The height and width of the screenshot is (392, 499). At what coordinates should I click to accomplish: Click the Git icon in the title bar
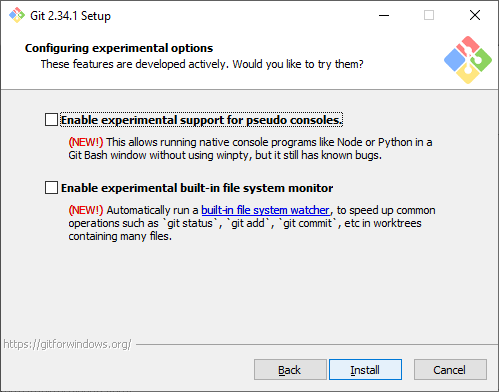pos(17,15)
